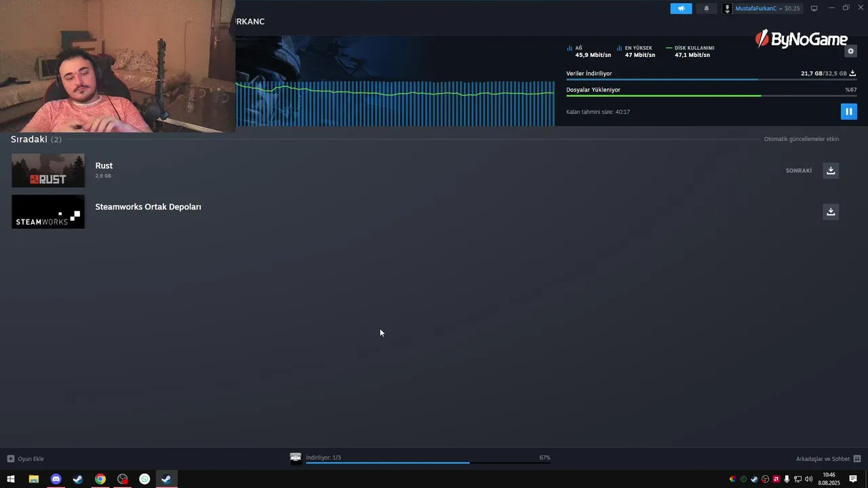Image resolution: width=868 pixels, height=488 pixels.
Task: Open the downloading game icon in bottom bar
Action: point(296,458)
